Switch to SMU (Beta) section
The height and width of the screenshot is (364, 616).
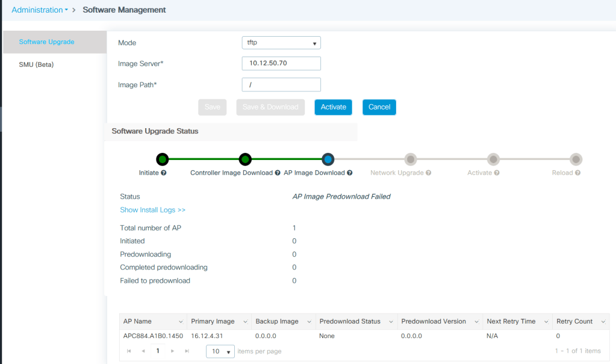click(36, 64)
